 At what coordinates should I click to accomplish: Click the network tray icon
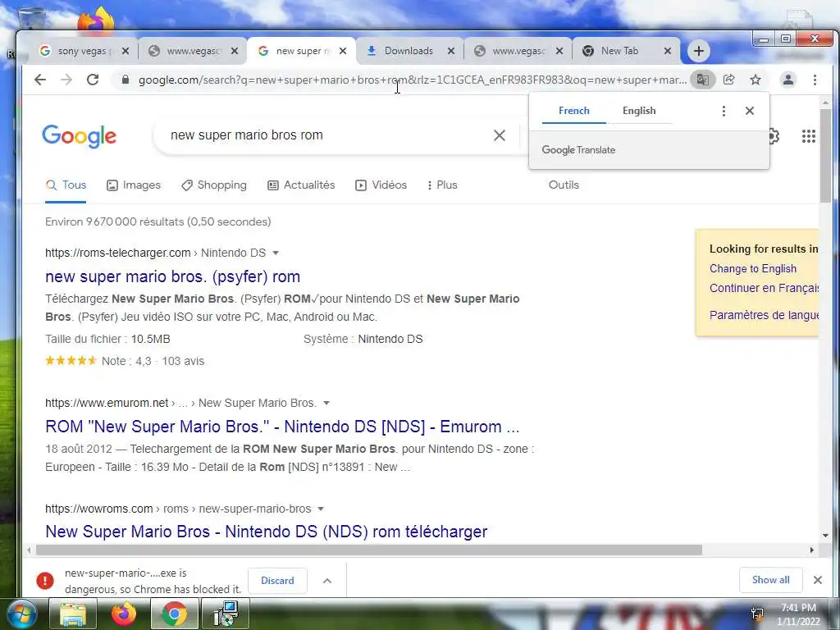click(x=757, y=614)
